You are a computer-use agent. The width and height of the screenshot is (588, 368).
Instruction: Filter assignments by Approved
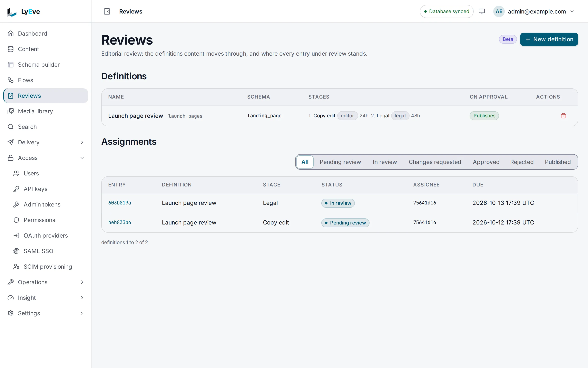486,162
